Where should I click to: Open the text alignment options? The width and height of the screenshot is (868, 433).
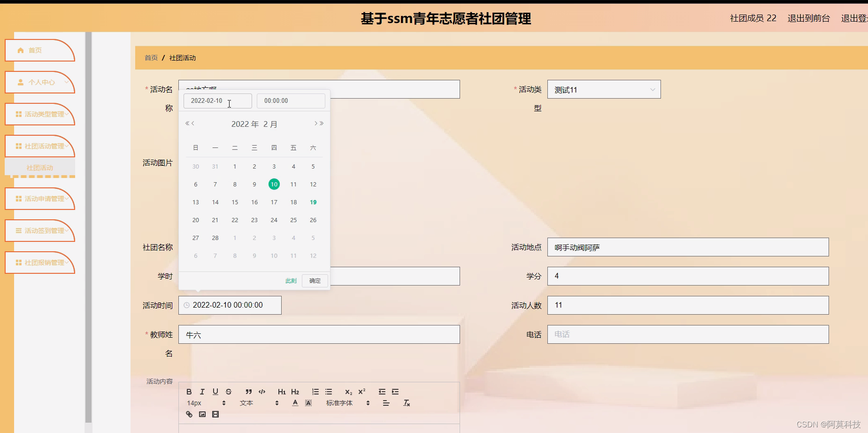386,403
